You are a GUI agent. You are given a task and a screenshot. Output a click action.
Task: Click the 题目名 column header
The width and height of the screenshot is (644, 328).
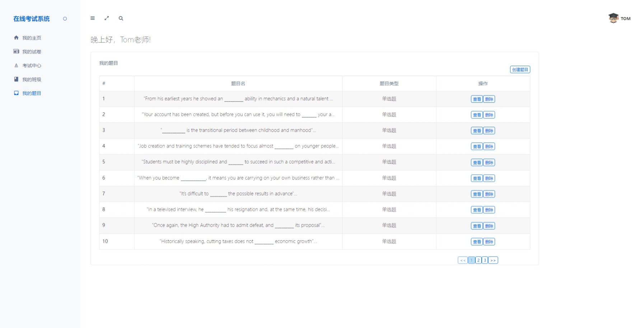[238, 84]
